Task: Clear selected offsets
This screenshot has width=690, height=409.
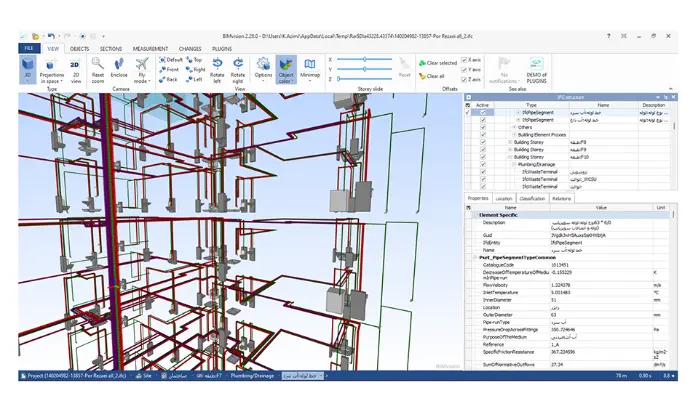Action: pyautogui.click(x=438, y=63)
